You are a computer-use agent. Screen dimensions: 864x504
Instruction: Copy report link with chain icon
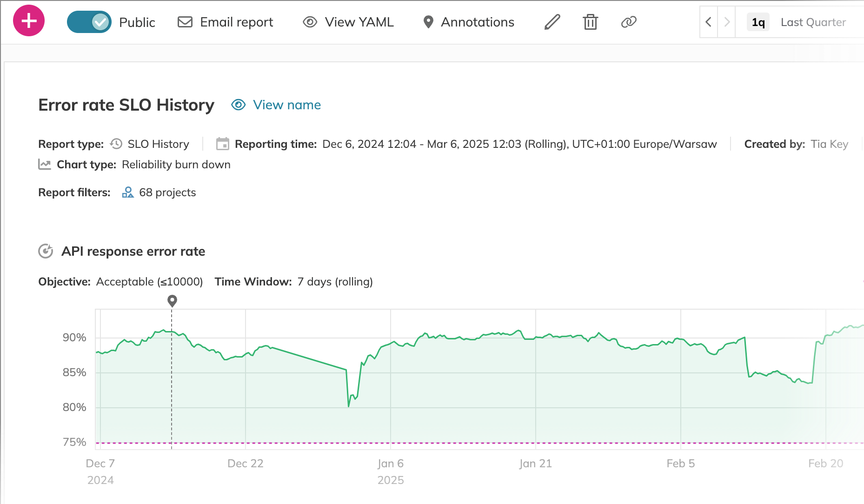(629, 22)
